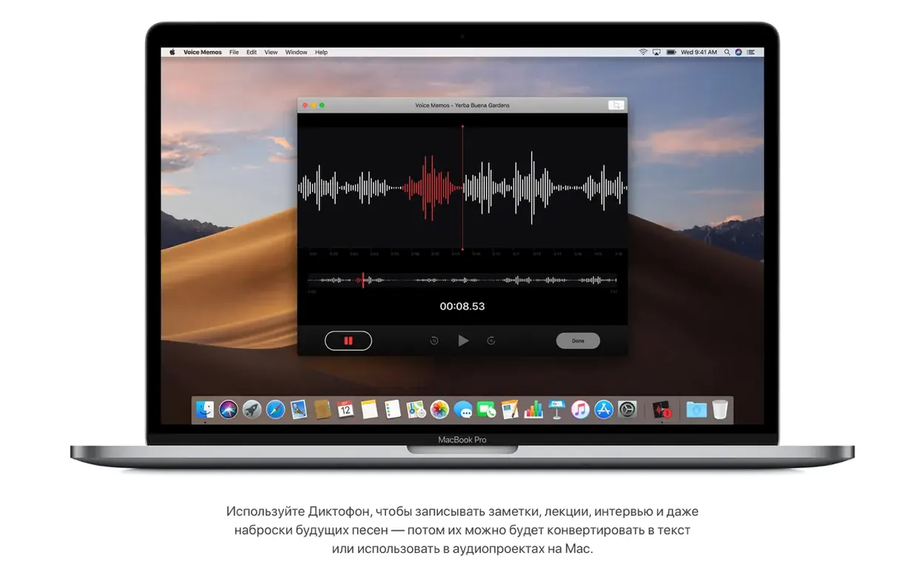This screenshot has height=576, width=924.
Task: Open Launchpad from the Dock
Action: (252, 409)
